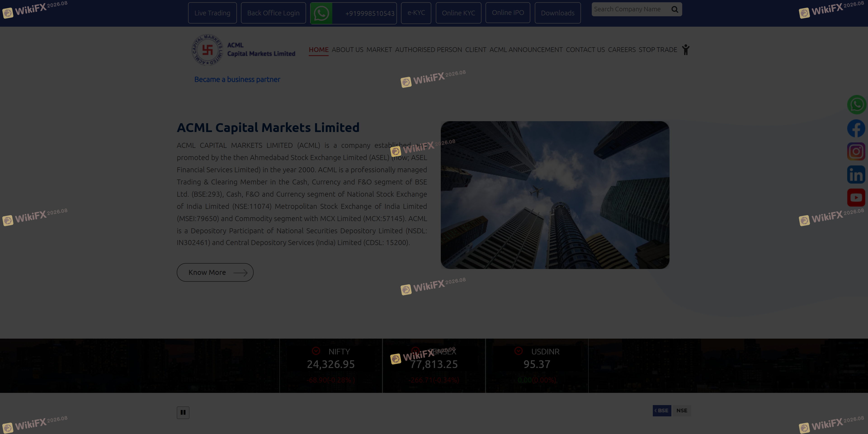Click NIFTY value 24,326.95
The width and height of the screenshot is (868, 434).
[x=330, y=364]
